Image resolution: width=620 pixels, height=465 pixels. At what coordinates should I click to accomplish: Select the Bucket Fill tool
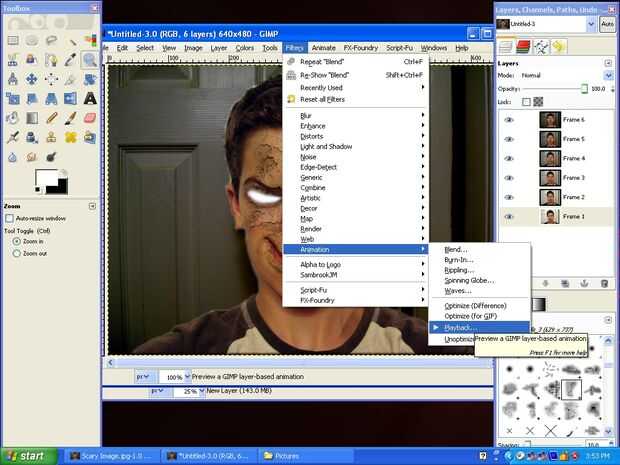(x=13, y=118)
